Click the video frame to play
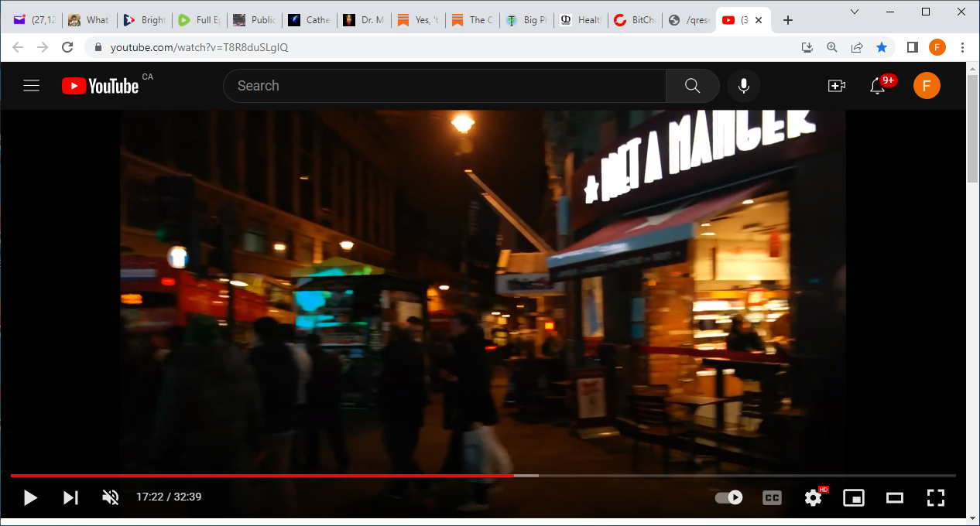This screenshot has width=980, height=526. point(483,290)
